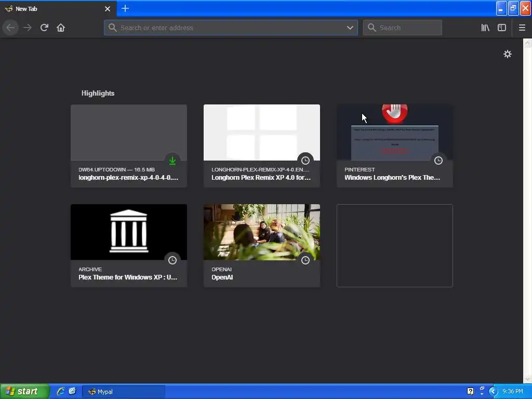Click the OPENAI source label

click(221, 270)
